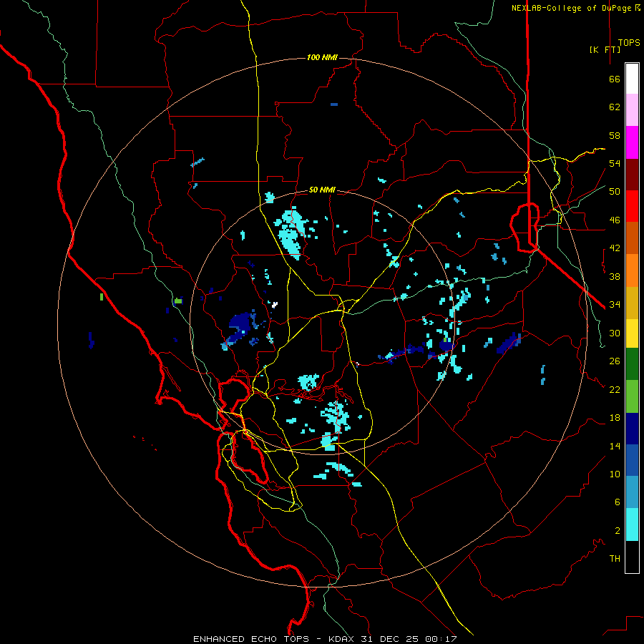Select the light pink legend swatch

pos(632,110)
